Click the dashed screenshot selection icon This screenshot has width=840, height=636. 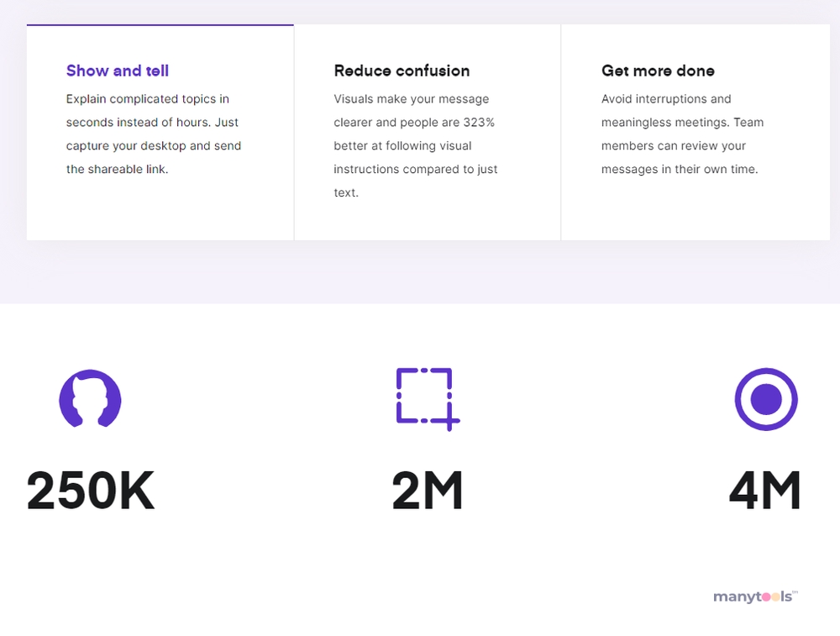[x=428, y=399]
